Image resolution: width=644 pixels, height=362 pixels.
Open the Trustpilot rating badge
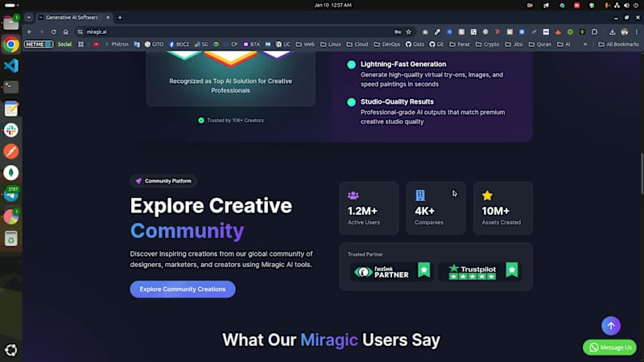coord(480,272)
